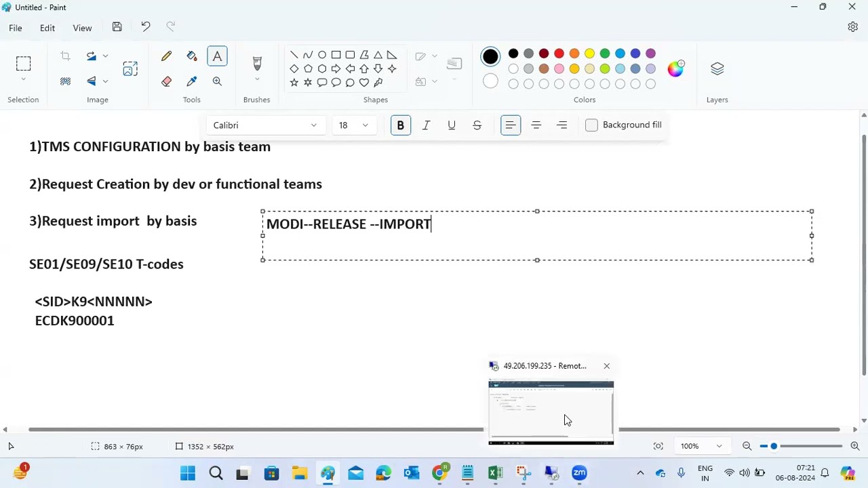
Task: Click inside the MODI--RELEASE --IMPORT text box
Action: tap(537, 236)
